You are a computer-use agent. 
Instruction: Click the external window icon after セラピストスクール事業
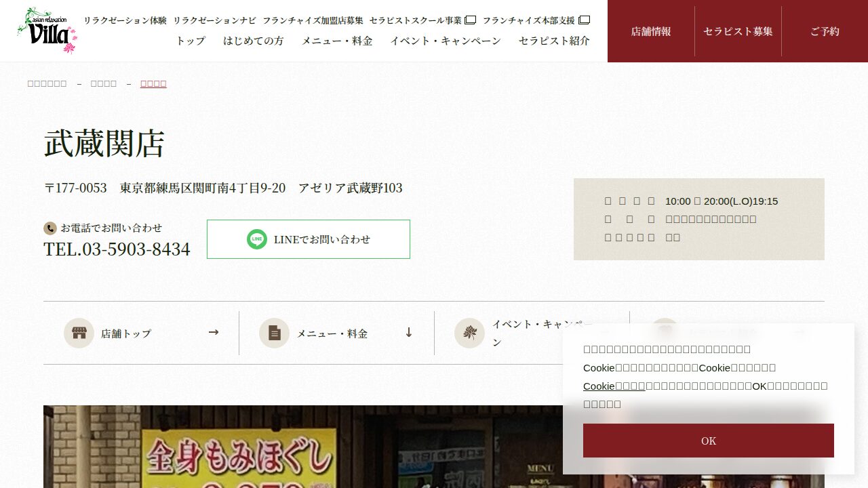tap(470, 20)
